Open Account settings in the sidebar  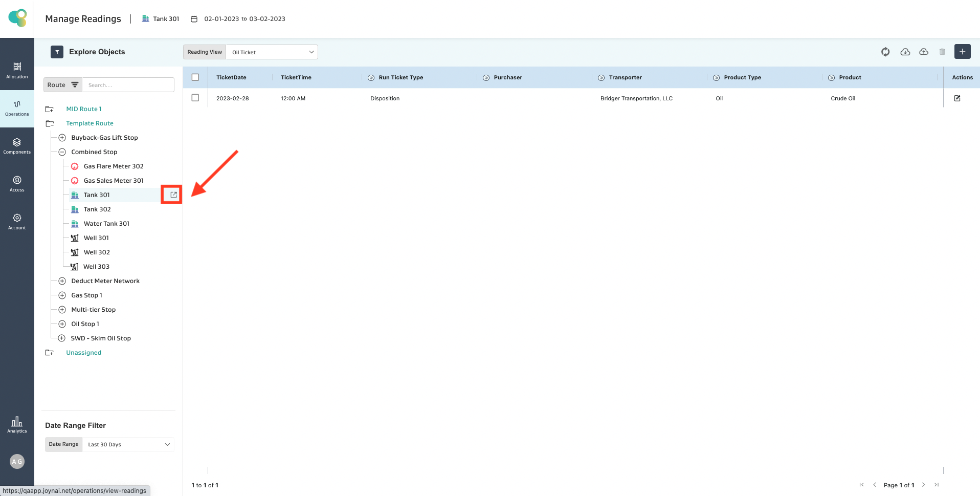(x=17, y=222)
